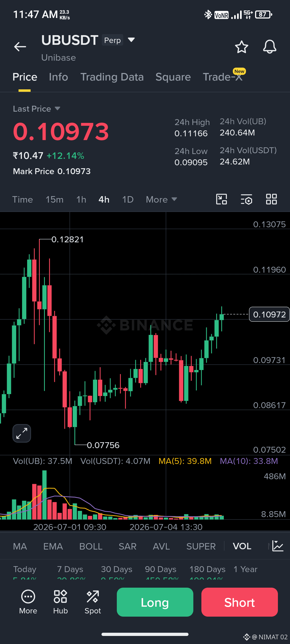Tap the Short button
290x644 pixels.
click(240, 602)
